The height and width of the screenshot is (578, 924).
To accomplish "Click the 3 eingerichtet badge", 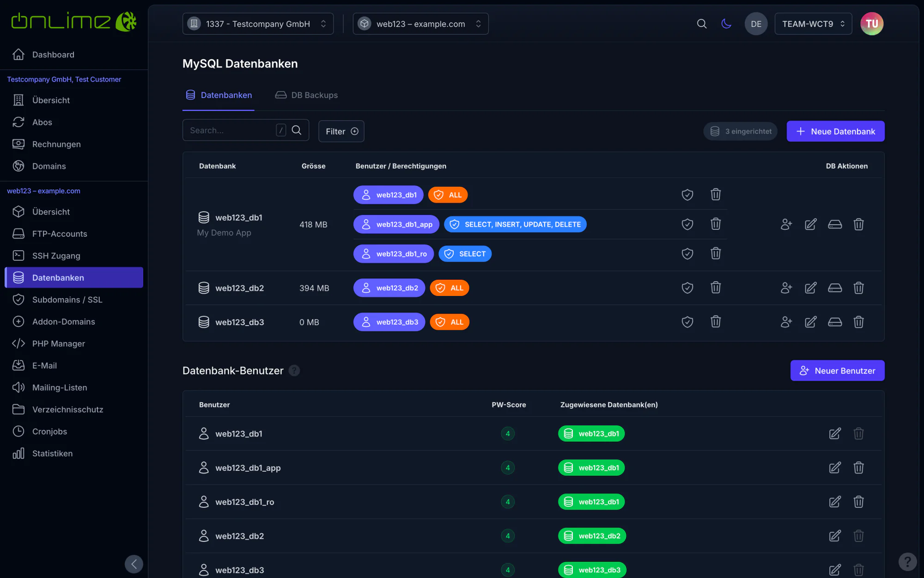I will pos(741,131).
